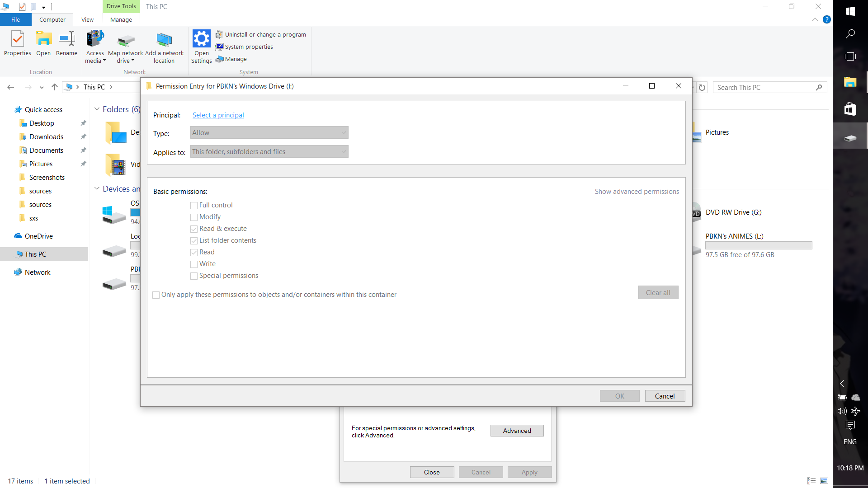Open Settings via the gear icon
The width and height of the screenshot is (868, 488).
pyautogui.click(x=201, y=39)
